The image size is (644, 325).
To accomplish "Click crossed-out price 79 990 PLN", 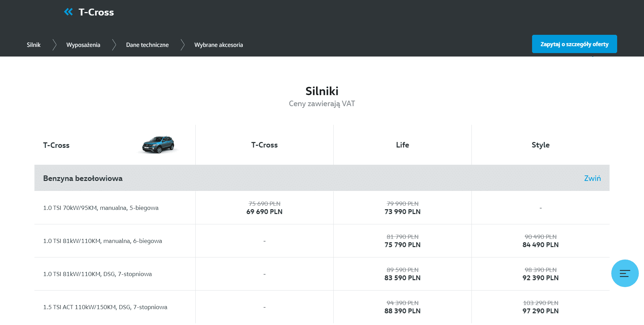I will click(x=403, y=204).
